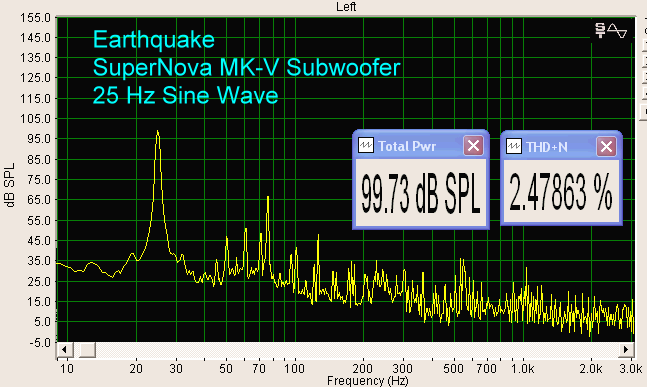Click the left scroll arrow under the graph
647x387 pixels.
click(64, 350)
